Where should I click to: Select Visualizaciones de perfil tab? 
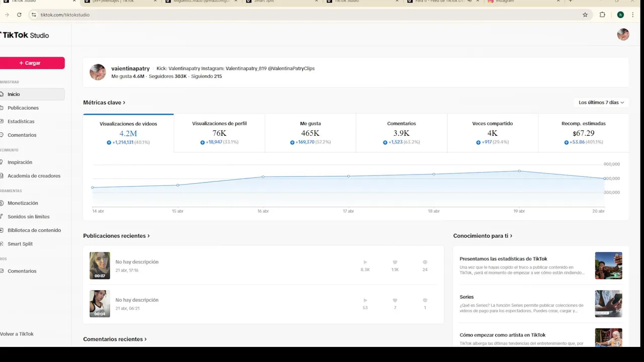pyautogui.click(x=219, y=133)
